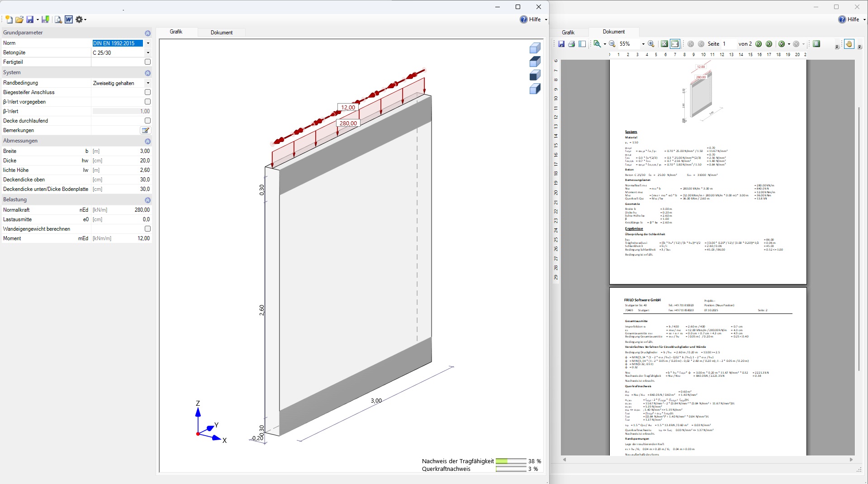Toggle Biegesteifer Anschluss checkbox
Image resolution: width=868 pixels, height=484 pixels.
pos(147,92)
